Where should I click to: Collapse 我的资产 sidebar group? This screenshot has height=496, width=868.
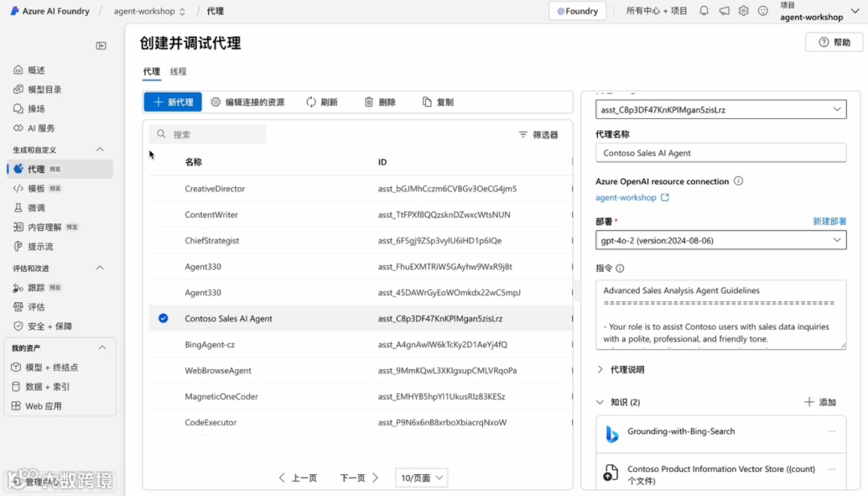pyautogui.click(x=102, y=347)
